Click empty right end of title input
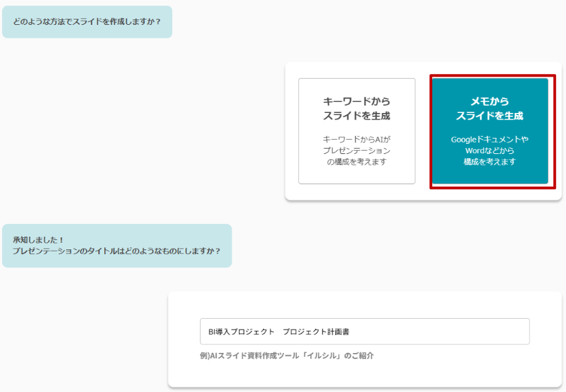Screen dimensions: 566x392 (x=471, y=331)
